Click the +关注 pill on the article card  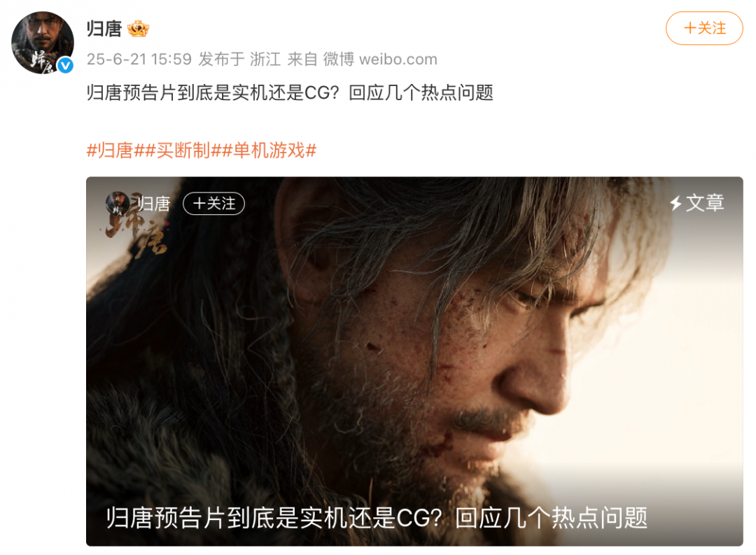(x=214, y=204)
